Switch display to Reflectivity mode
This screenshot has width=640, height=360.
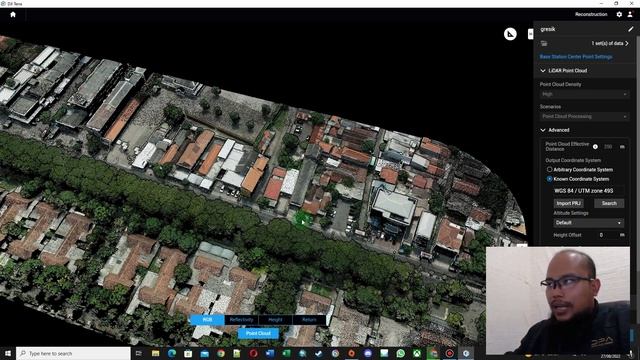[x=241, y=320]
